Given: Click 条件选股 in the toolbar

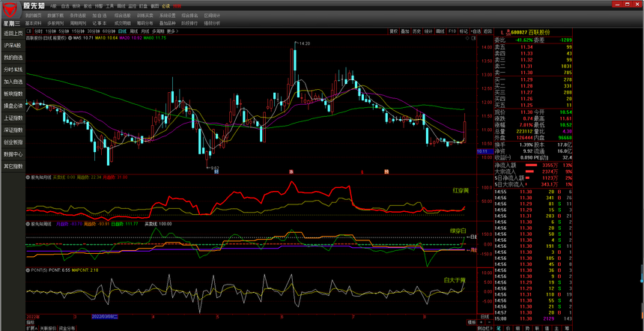Looking at the screenshot, I should [78, 15].
